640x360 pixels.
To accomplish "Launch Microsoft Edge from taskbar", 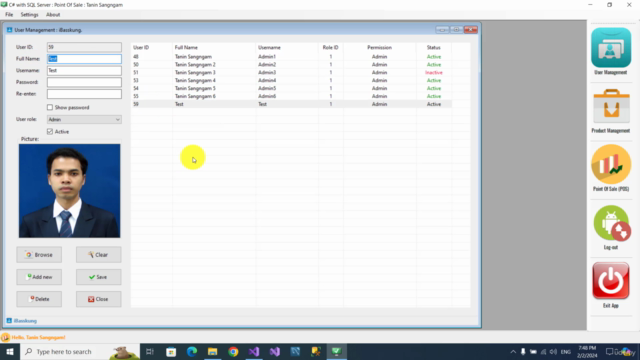I will [192, 351].
